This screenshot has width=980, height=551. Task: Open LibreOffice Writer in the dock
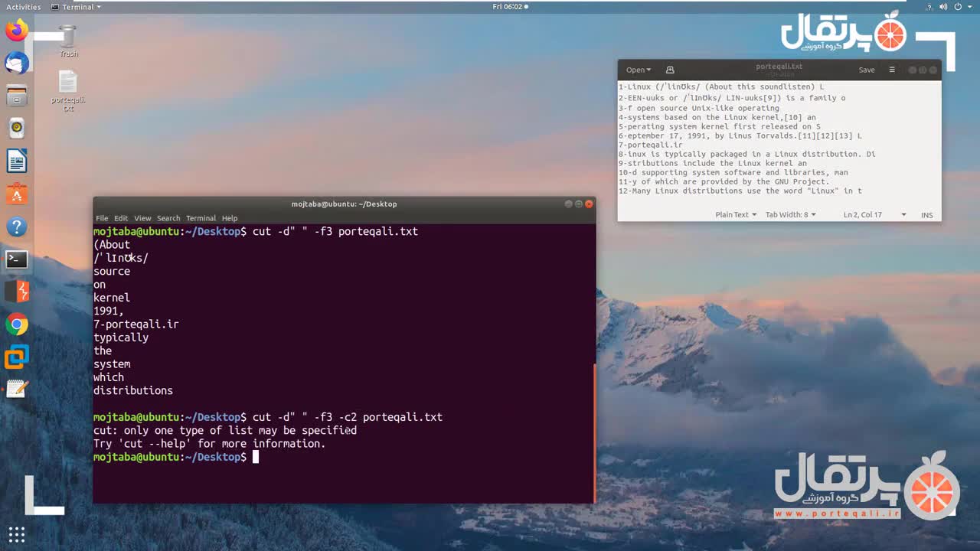pos(16,161)
